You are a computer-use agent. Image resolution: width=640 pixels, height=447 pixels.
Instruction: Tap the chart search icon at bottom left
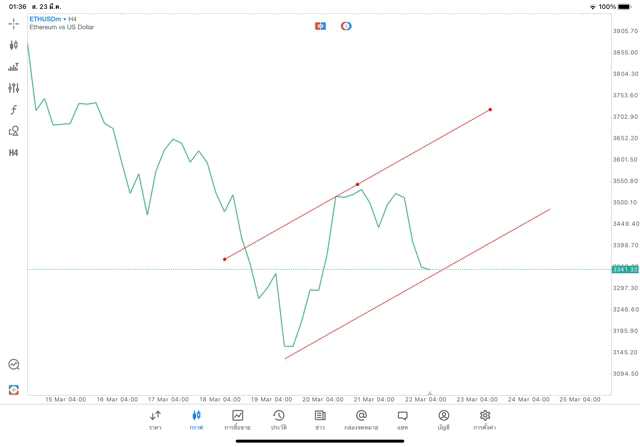point(14,365)
